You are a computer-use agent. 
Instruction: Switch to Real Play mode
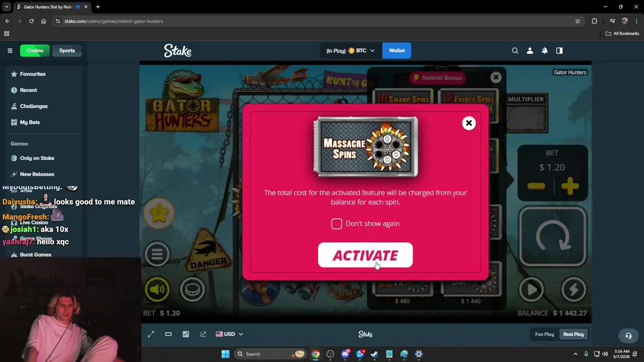pos(574,334)
